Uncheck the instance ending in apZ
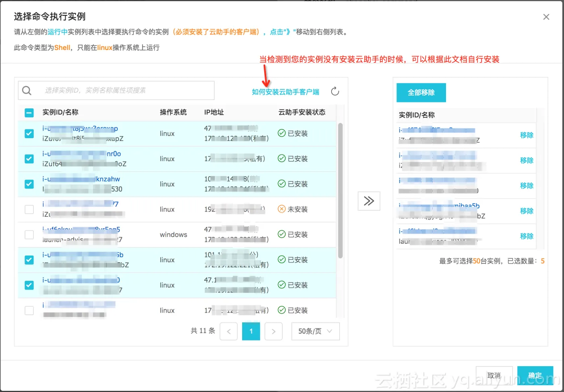The image size is (564, 392). [x=29, y=133]
